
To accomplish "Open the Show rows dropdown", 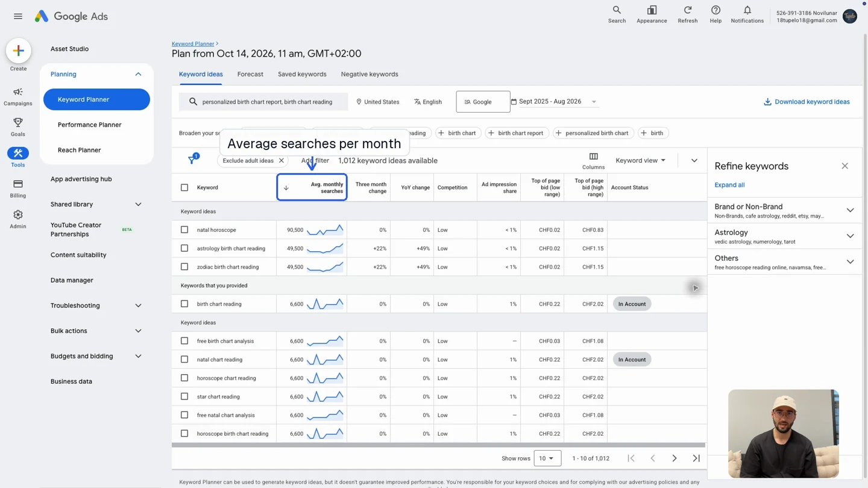I will pos(547,458).
